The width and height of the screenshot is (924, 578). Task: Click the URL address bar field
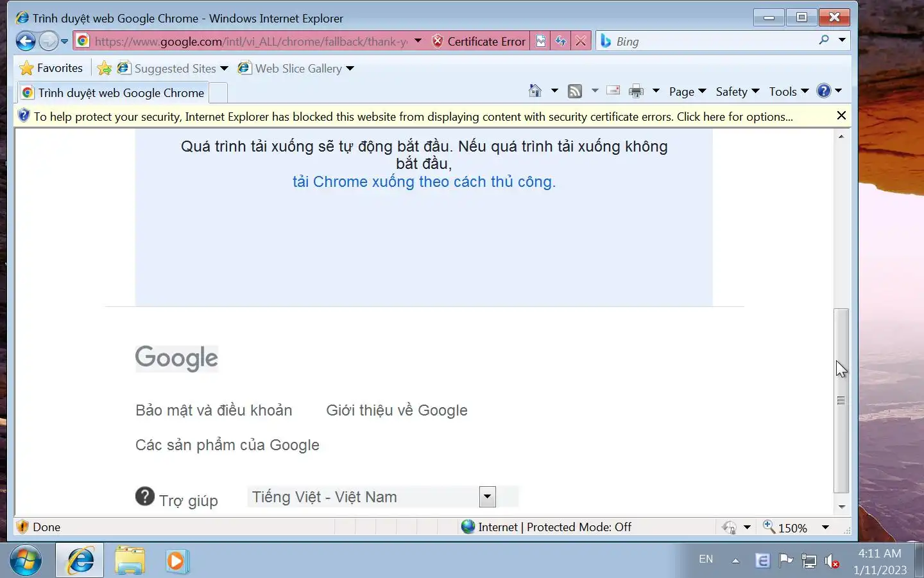click(x=250, y=41)
